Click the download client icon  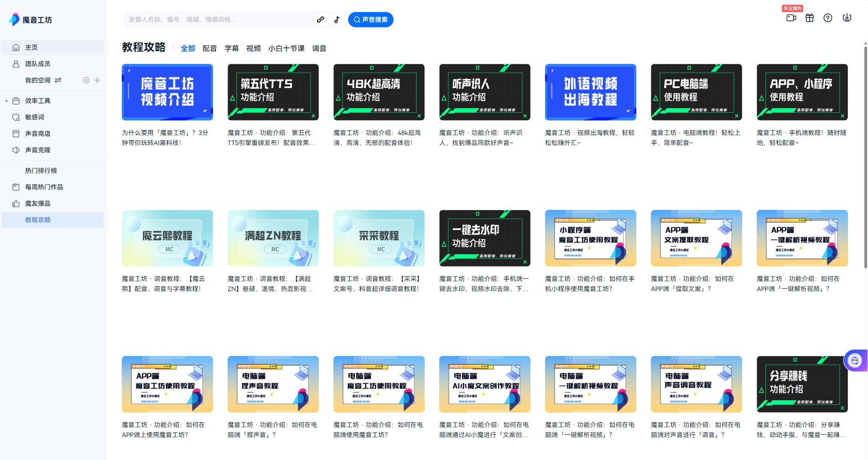(847, 18)
